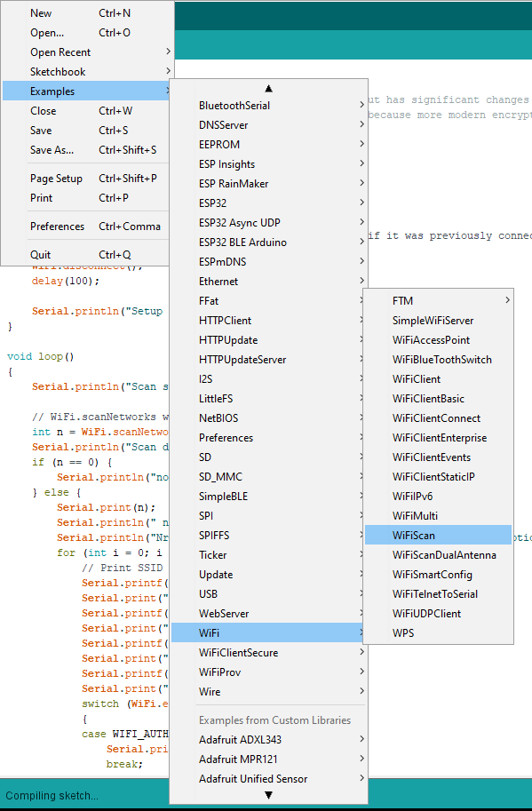Open SD examples submenu
This screenshot has height=811, width=532.
tap(268, 457)
